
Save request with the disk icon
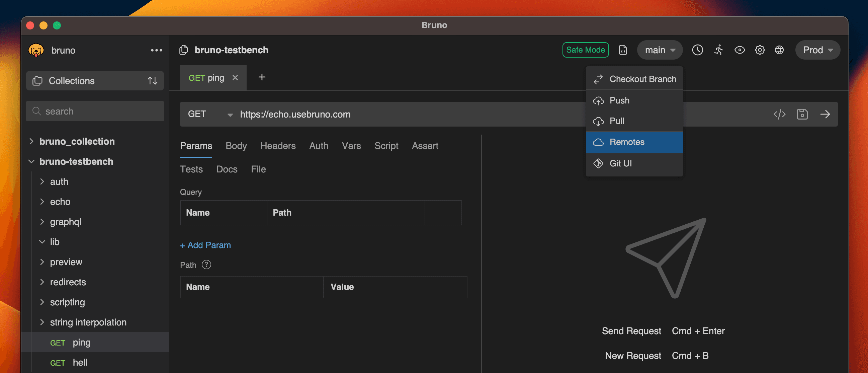802,114
